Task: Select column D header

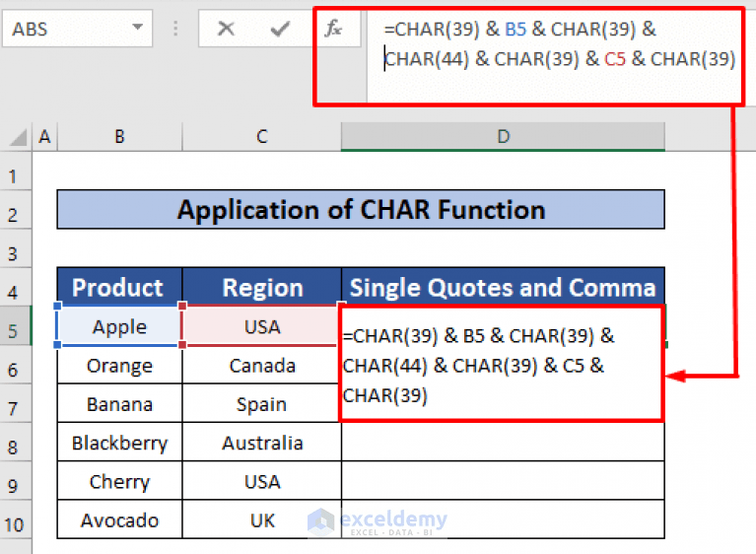Action: pos(503,137)
